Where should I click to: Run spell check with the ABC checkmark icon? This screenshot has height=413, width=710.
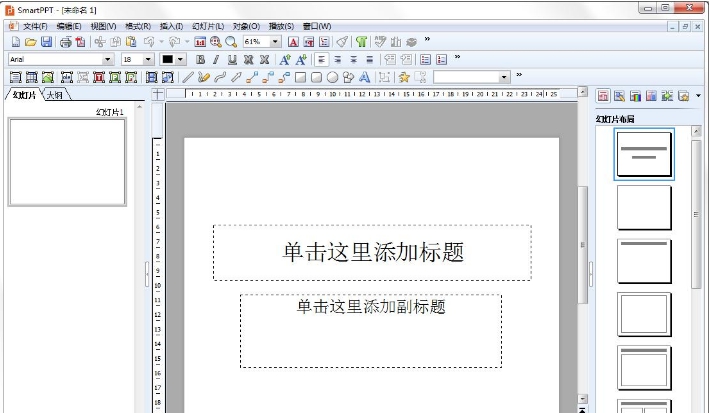(x=380, y=42)
